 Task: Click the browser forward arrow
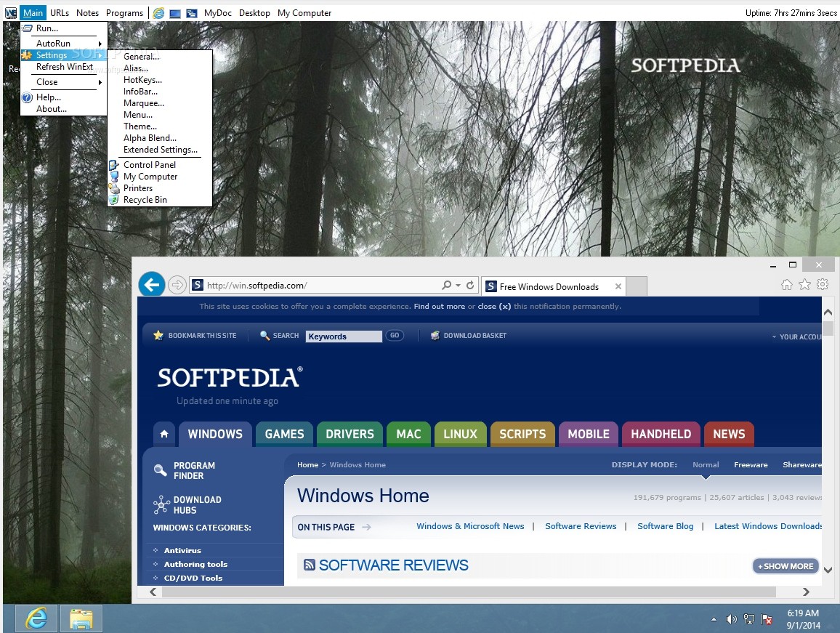click(x=177, y=285)
